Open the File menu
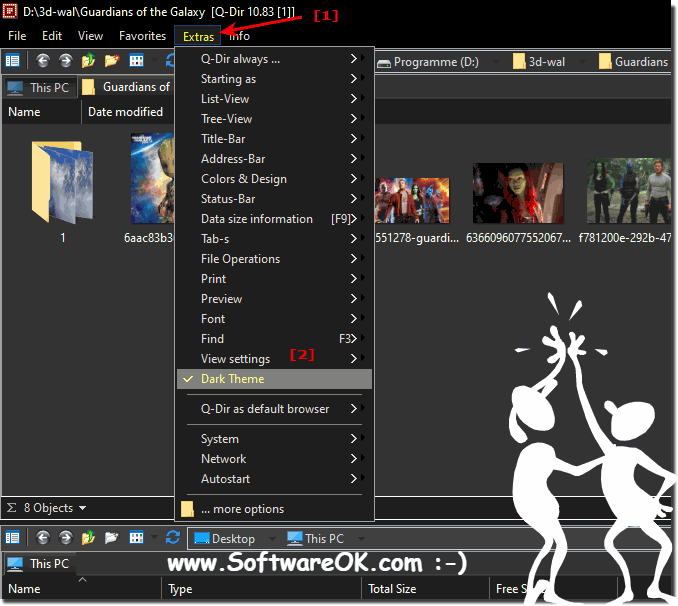The width and height of the screenshot is (678, 606). [x=17, y=36]
